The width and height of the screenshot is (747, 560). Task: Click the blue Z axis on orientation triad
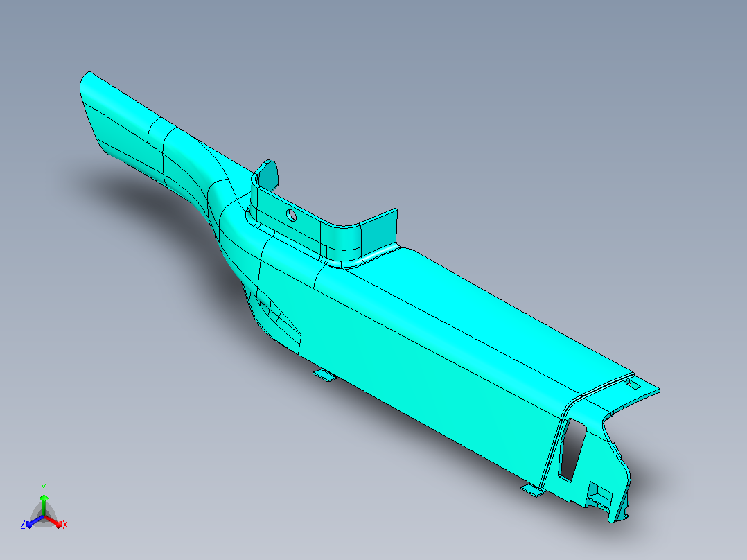(x=33, y=522)
